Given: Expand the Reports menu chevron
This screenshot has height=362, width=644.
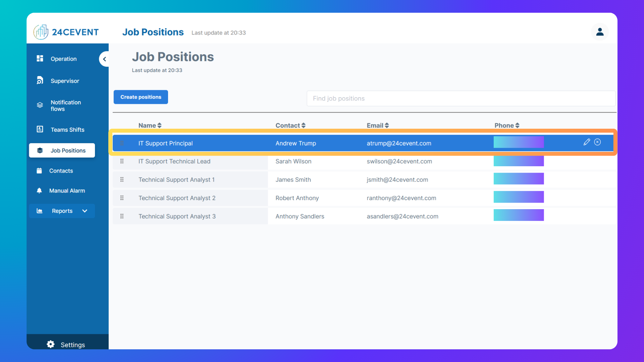Looking at the screenshot, I should pyautogui.click(x=85, y=211).
